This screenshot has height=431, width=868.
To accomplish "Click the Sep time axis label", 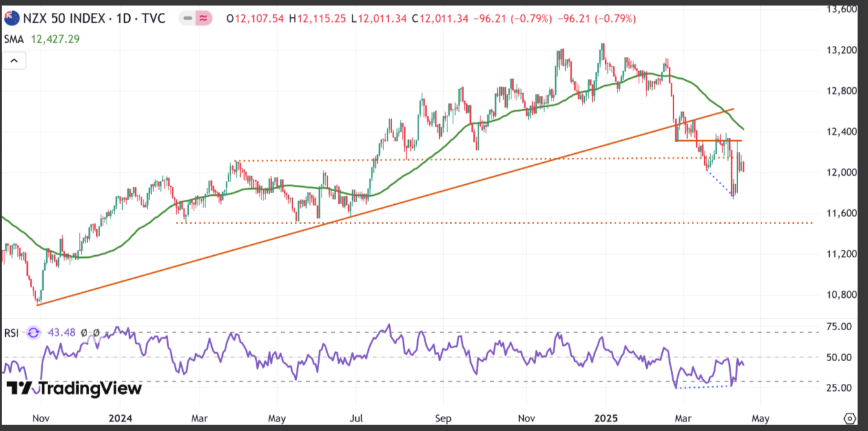I will pos(442,418).
